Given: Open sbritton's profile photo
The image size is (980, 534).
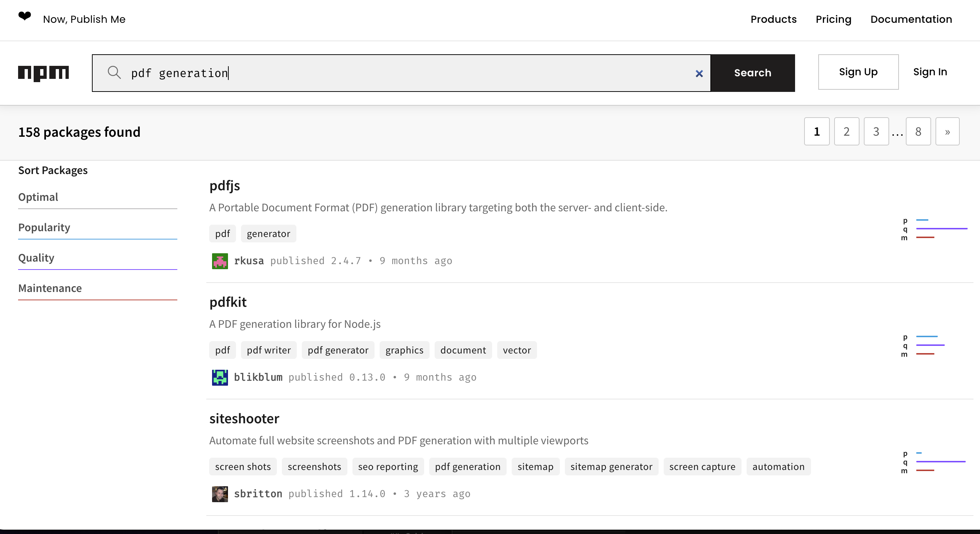Looking at the screenshot, I should tap(220, 494).
